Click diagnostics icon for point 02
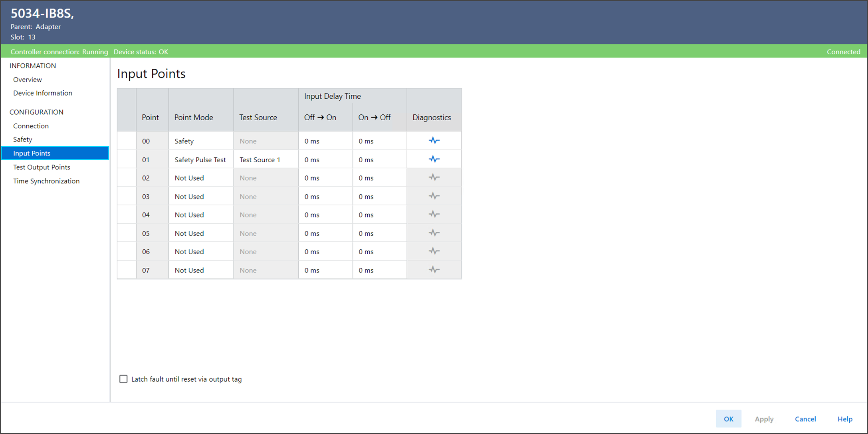 434,177
